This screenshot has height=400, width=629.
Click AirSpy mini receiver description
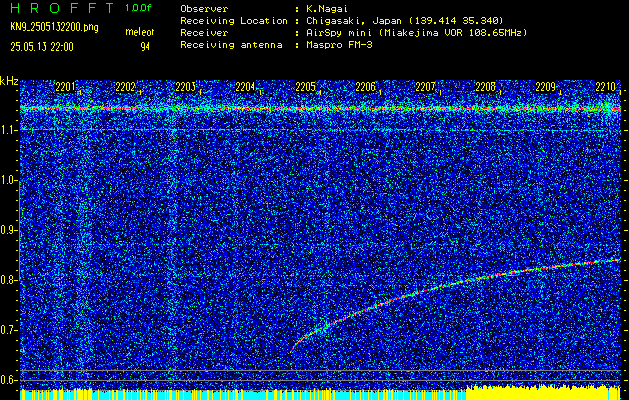coord(416,32)
